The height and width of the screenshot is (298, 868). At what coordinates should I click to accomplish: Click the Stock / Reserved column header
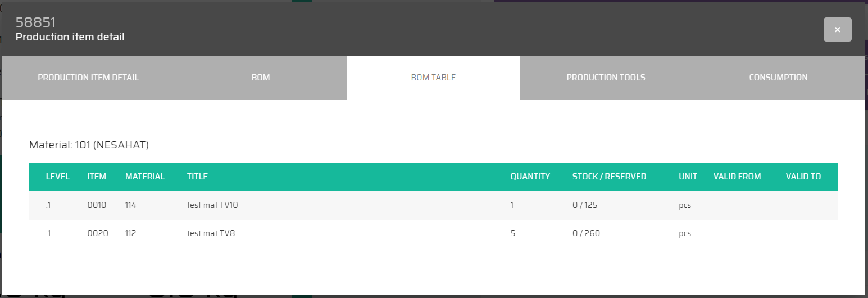pyautogui.click(x=609, y=177)
